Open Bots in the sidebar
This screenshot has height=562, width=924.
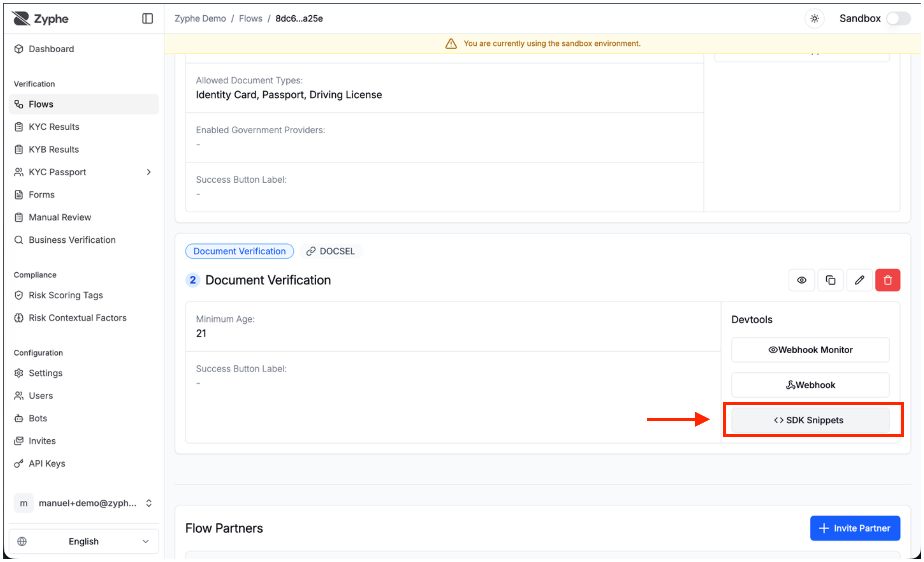pos(83,418)
